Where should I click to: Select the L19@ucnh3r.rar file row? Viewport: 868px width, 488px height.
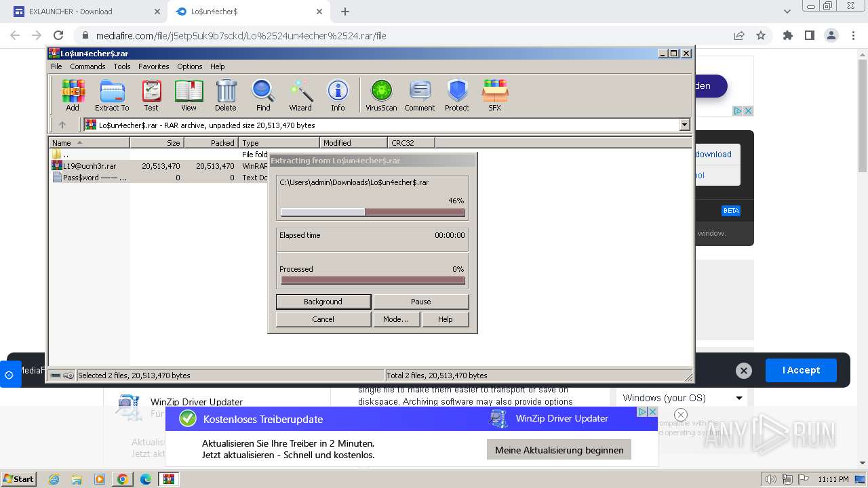pos(159,166)
